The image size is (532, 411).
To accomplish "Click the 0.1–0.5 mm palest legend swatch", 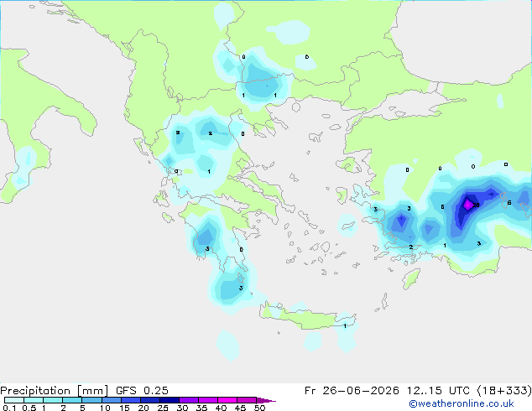I will tap(14, 400).
